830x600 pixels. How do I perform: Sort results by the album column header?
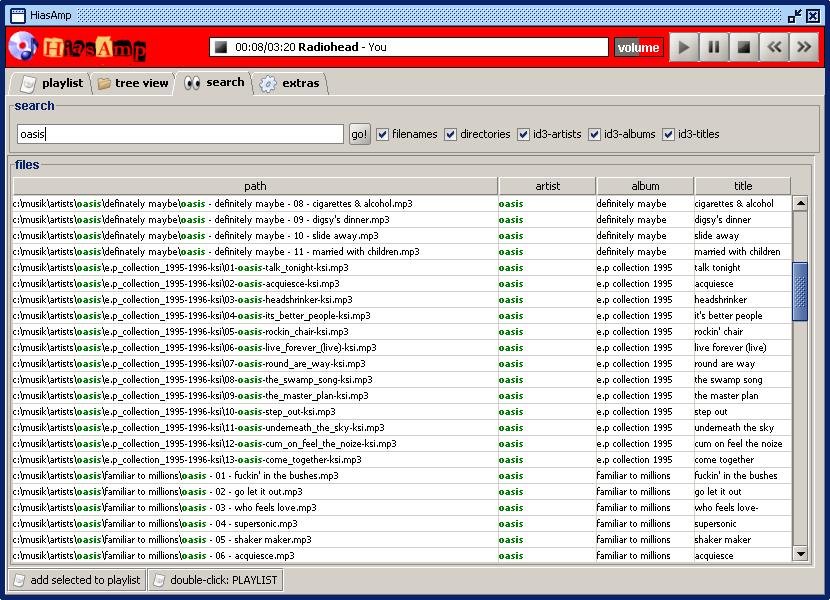pos(645,186)
